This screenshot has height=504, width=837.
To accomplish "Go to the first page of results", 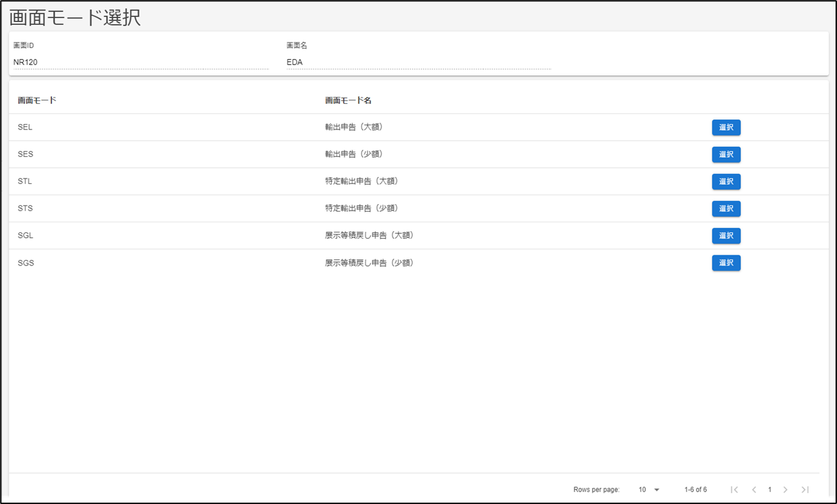I will [734, 490].
